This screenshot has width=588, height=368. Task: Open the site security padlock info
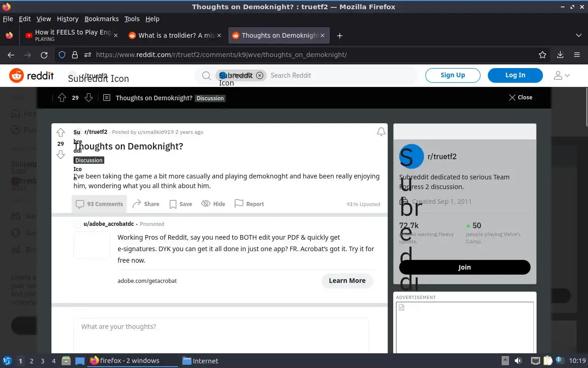click(x=74, y=55)
